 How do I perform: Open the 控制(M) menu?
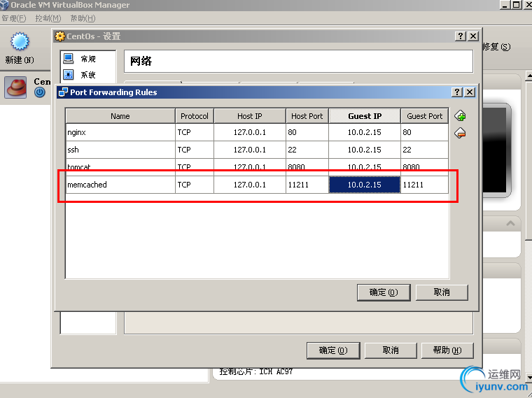(x=48, y=18)
